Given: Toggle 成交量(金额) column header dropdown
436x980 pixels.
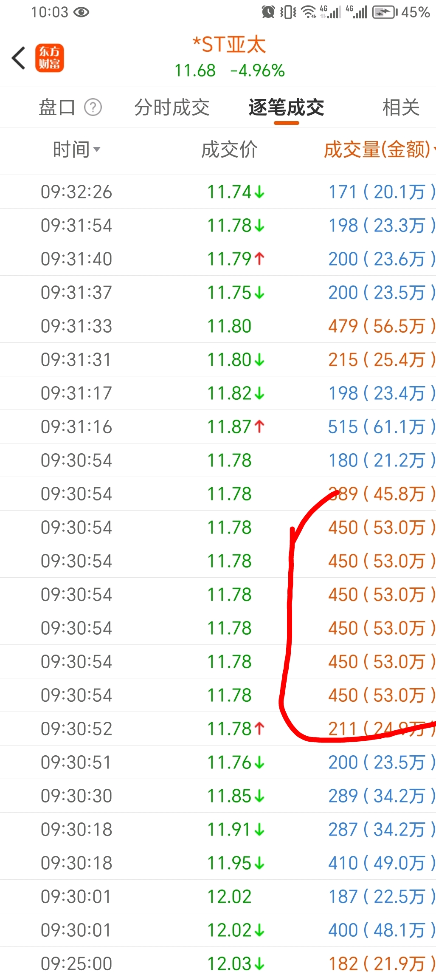Looking at the screenshot, I should tap(380, 150).
